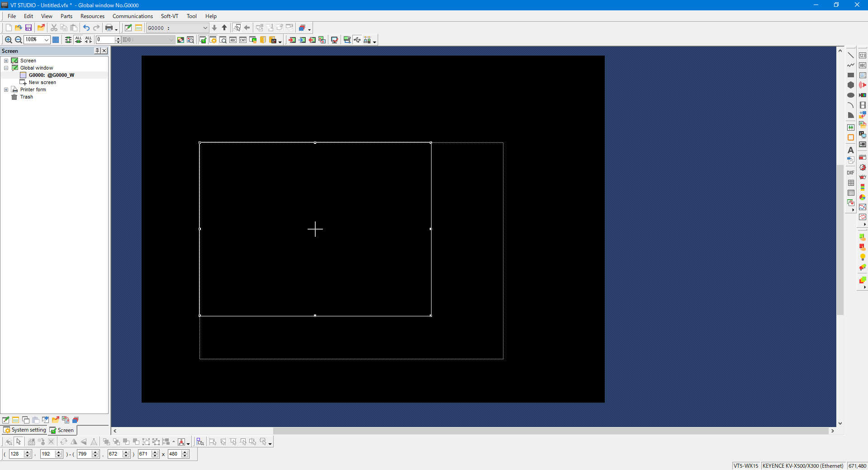The height and width of the screenshot is (470, 868).
Task: Select the pie chart part icon
Action: pos(862,197)
